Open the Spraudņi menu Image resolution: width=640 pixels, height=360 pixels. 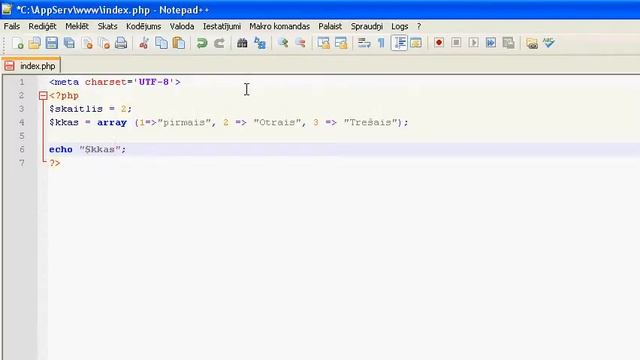[367, 26]
